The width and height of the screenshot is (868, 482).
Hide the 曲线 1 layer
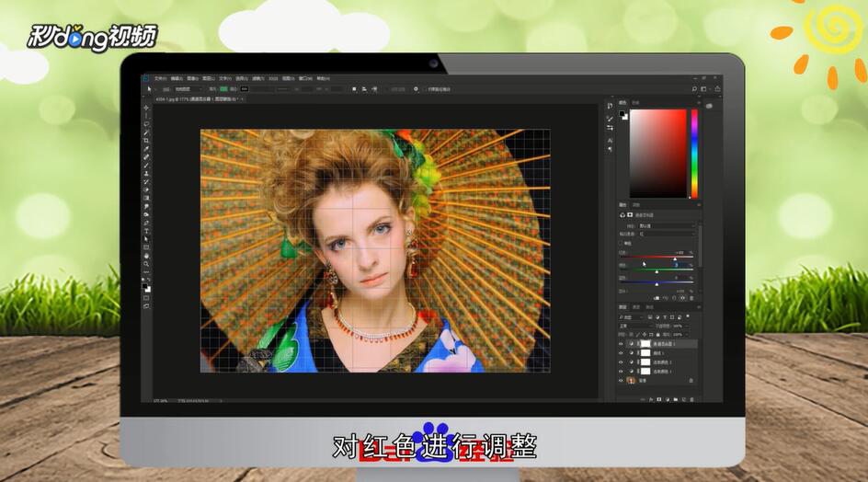[621, 353]
